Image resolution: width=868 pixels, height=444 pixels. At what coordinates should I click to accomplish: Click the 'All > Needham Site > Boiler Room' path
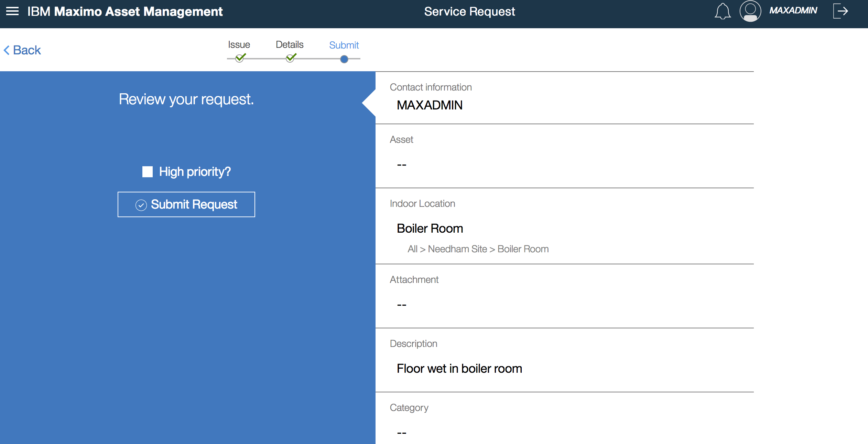coord(478,249)
